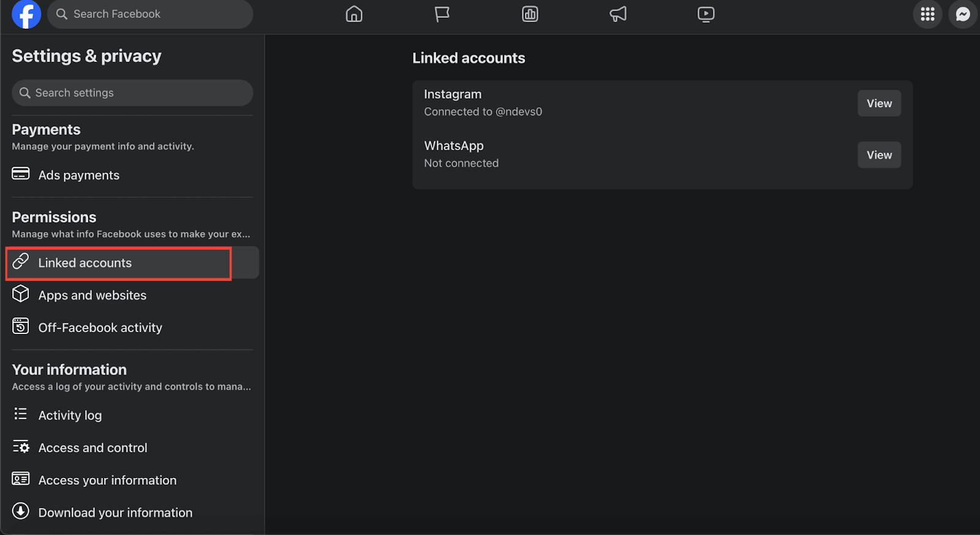Click the Instagram account name
The height and width of the screenshot is (535, 980).
453,94
